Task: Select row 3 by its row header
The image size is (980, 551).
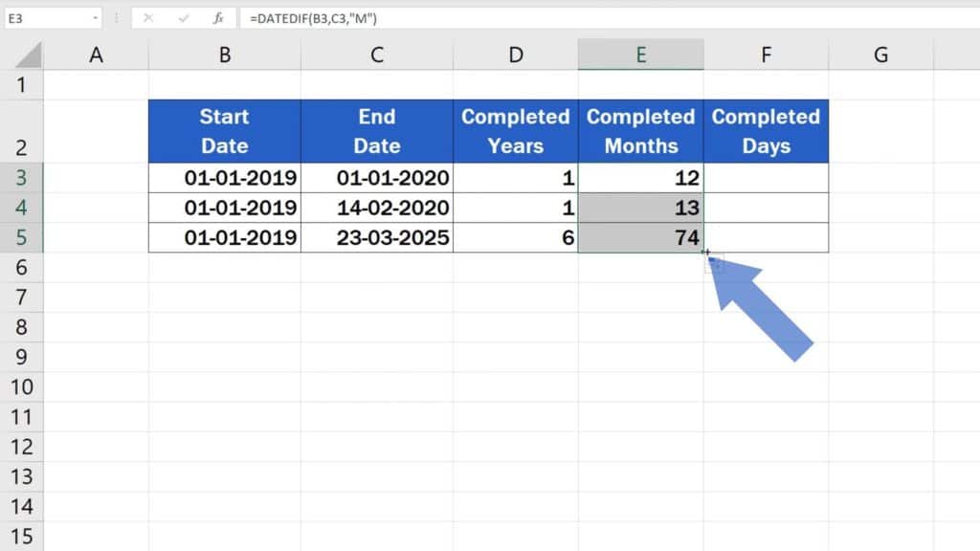Action: [x=22, y=178]
